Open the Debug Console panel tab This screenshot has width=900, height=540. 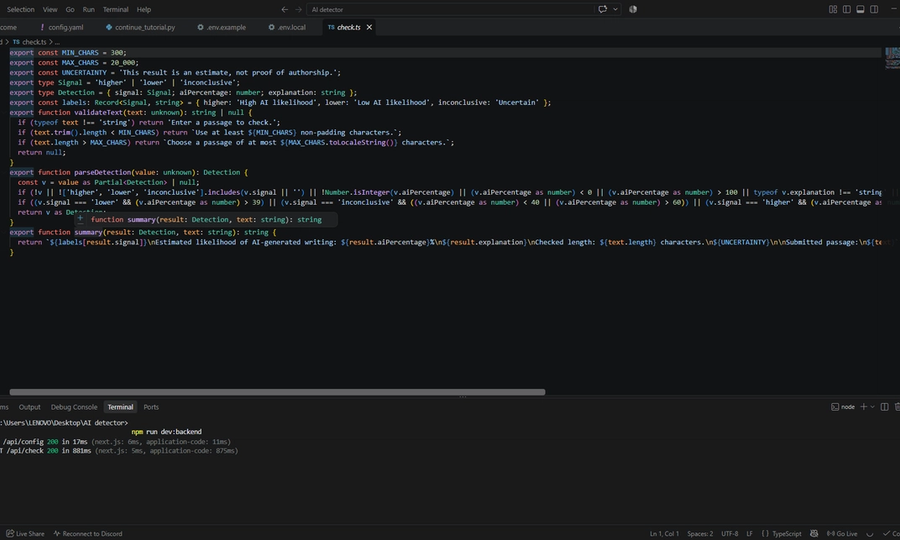(74, 407)
